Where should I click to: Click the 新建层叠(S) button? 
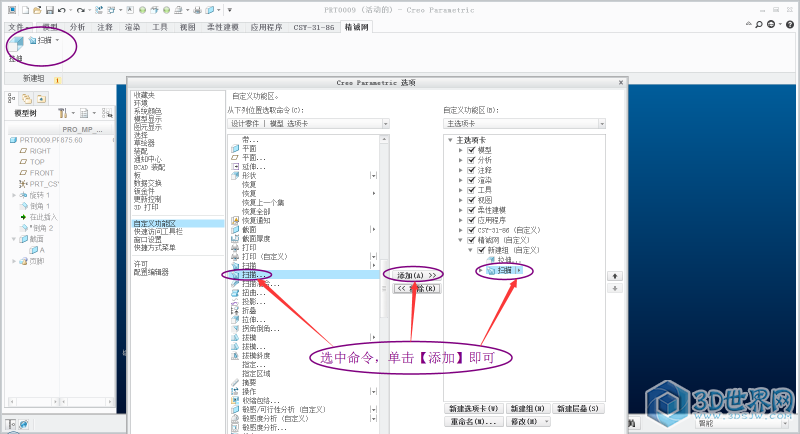[578, 409]
